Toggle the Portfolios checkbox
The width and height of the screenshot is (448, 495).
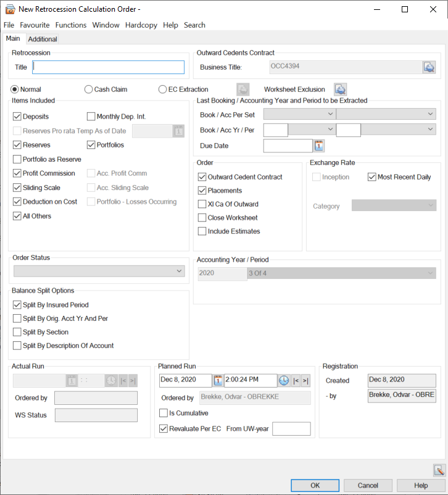(91, 145)
